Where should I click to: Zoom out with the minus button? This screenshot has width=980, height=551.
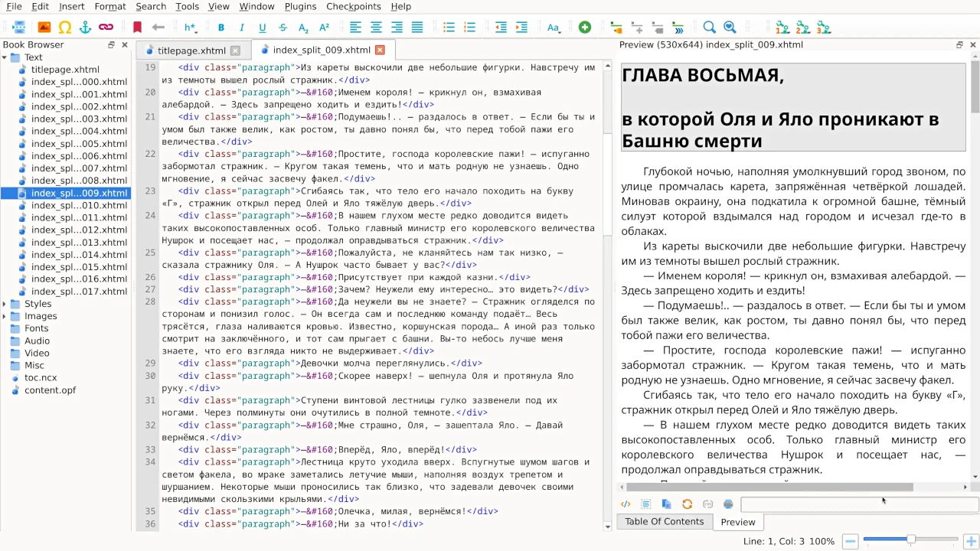[850, 541]
